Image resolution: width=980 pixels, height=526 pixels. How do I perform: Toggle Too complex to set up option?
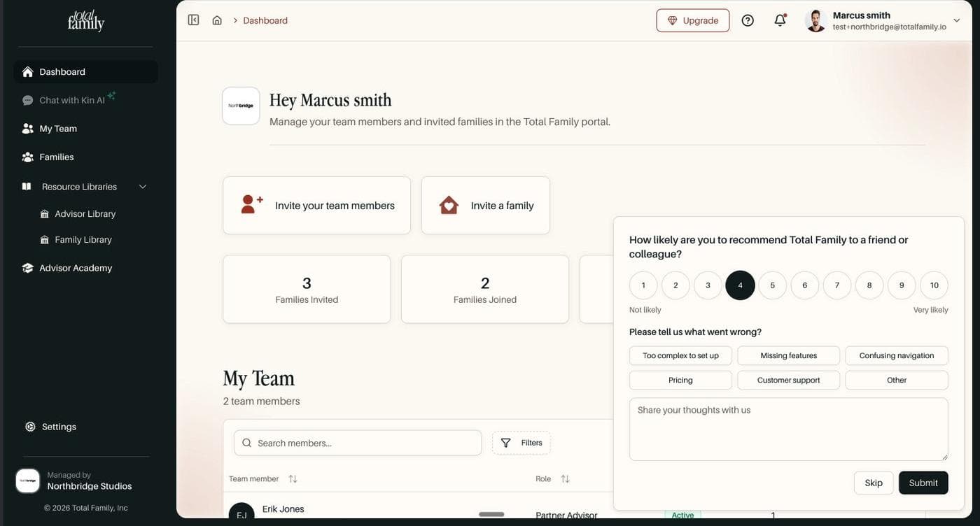click(680, 355)
